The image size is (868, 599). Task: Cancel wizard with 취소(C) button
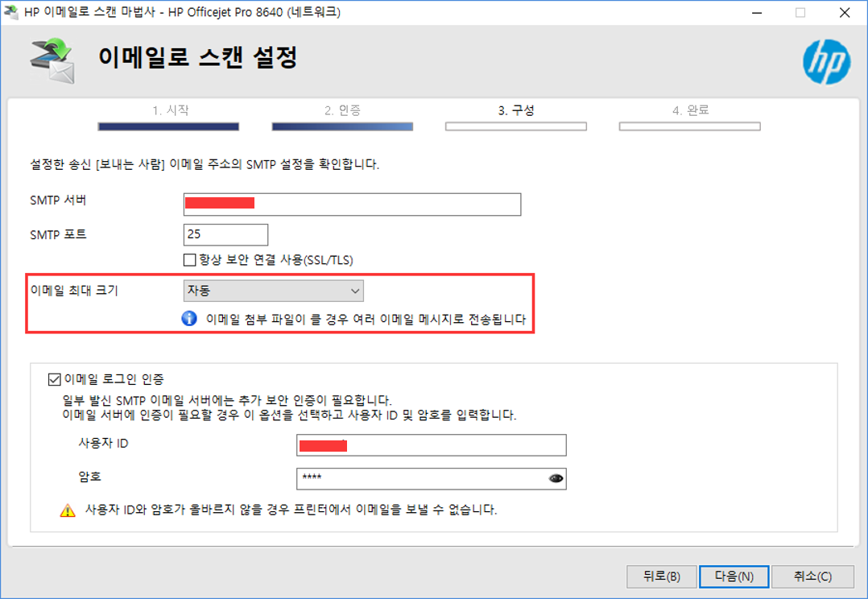pyautogui.click(x=812, y=576)
